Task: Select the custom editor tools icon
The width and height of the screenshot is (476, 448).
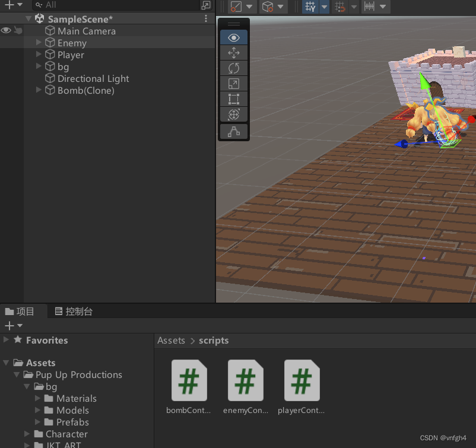Action: coord(233,132)
